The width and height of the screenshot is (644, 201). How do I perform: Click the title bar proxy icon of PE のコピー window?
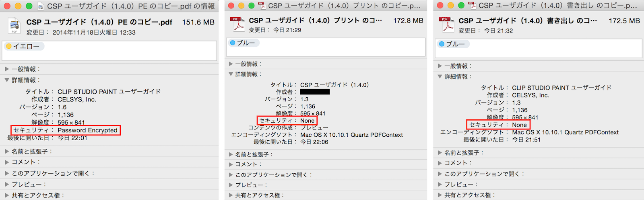pyautogui.click(x=40, y=6)
